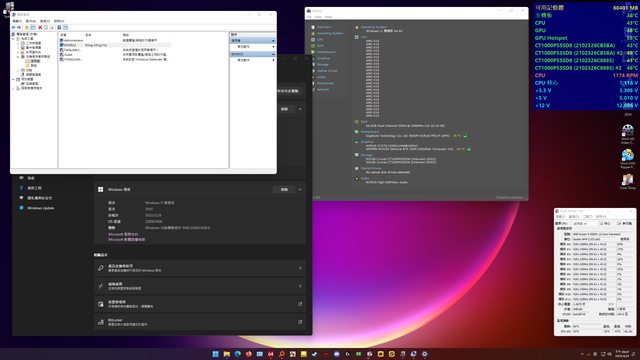
Task: Open the Operating System section in Speccy sidebar
Action: tap(330, 33)
